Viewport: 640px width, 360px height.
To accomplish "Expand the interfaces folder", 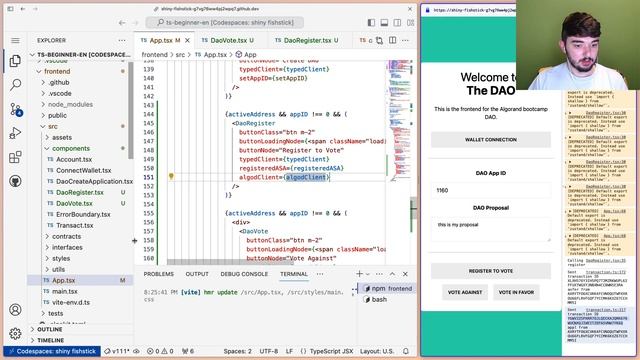I will click(67, 248).
